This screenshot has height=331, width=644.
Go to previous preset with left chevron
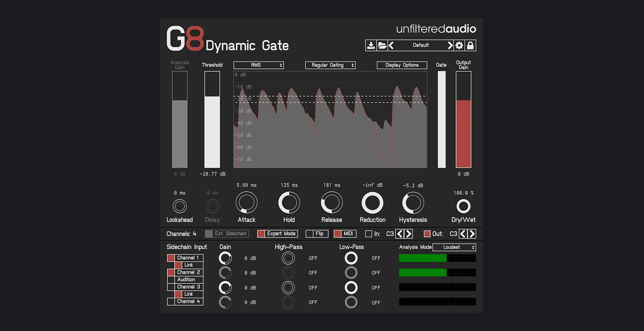tap(391, 45)
